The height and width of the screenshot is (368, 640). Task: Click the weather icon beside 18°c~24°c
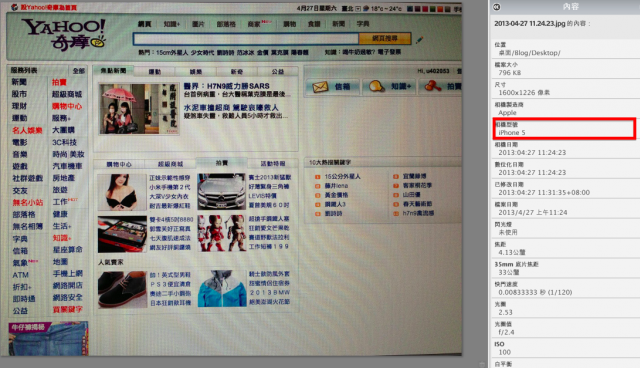pyautogui.click(x=366, y=9)
